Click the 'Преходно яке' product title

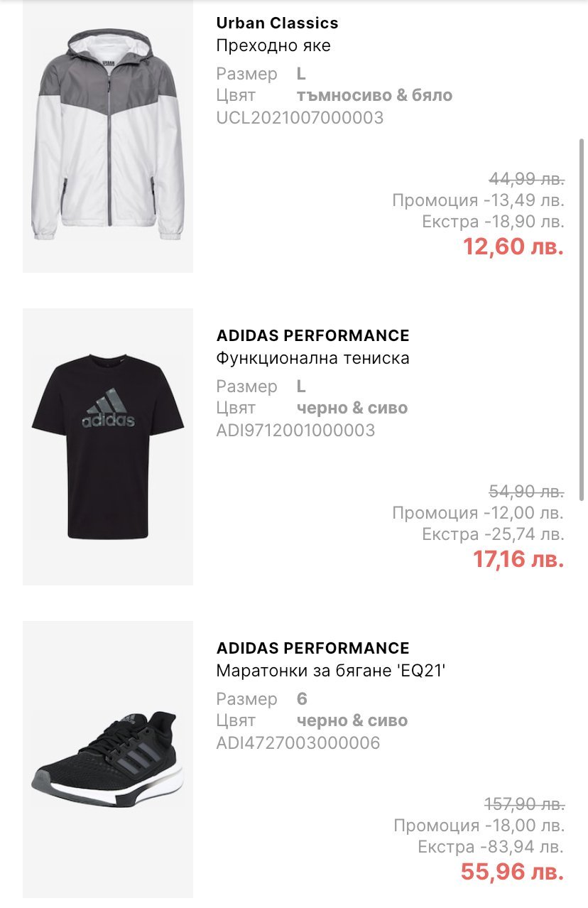pos(273,46)
